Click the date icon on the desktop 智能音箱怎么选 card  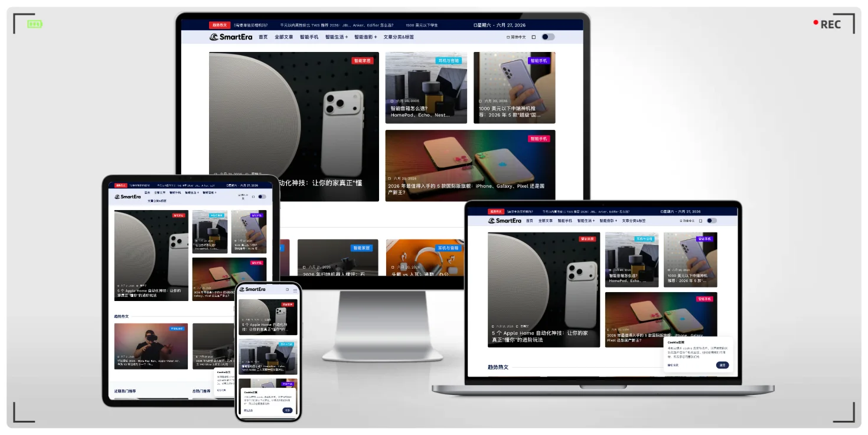(x=392, y=101)
